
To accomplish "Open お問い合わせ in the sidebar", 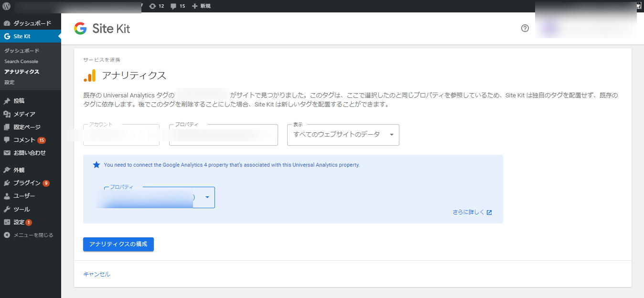I will [x=31, y=153].
